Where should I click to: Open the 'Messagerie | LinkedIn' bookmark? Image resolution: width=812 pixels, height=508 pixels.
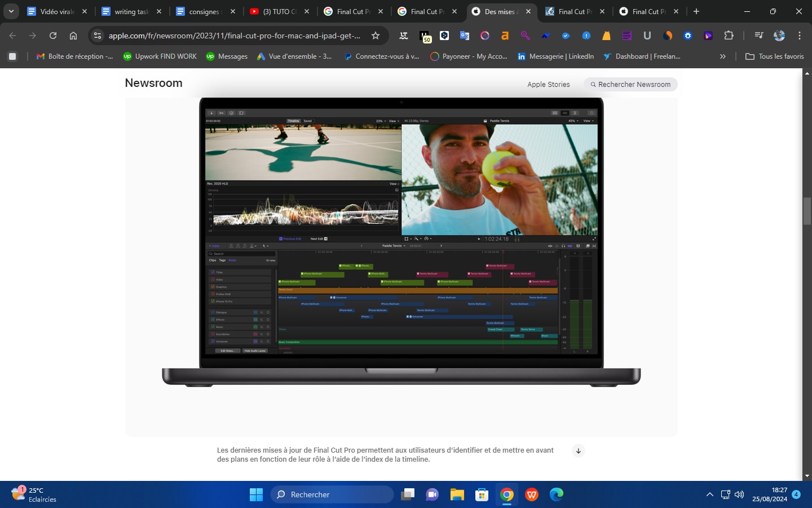(555, 56)
